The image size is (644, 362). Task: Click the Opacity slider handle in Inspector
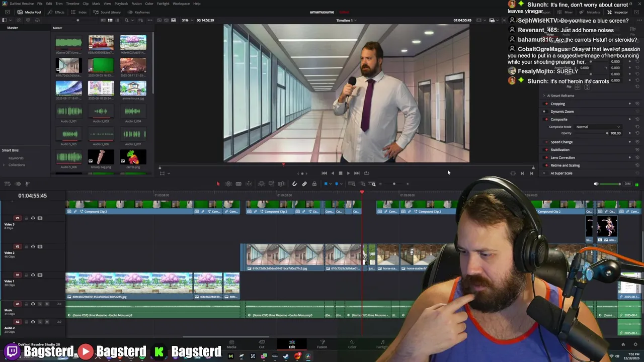point(607,133)
